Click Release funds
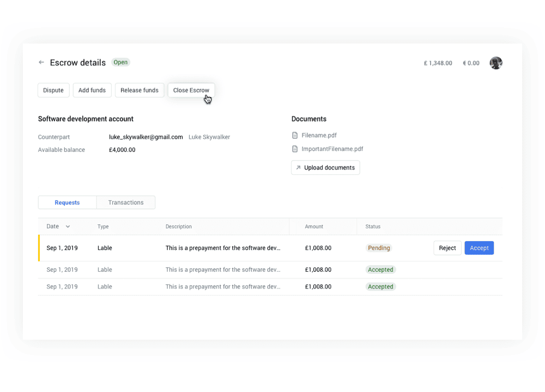The width and height of the screenshot is (545, 392). (140, 90)
